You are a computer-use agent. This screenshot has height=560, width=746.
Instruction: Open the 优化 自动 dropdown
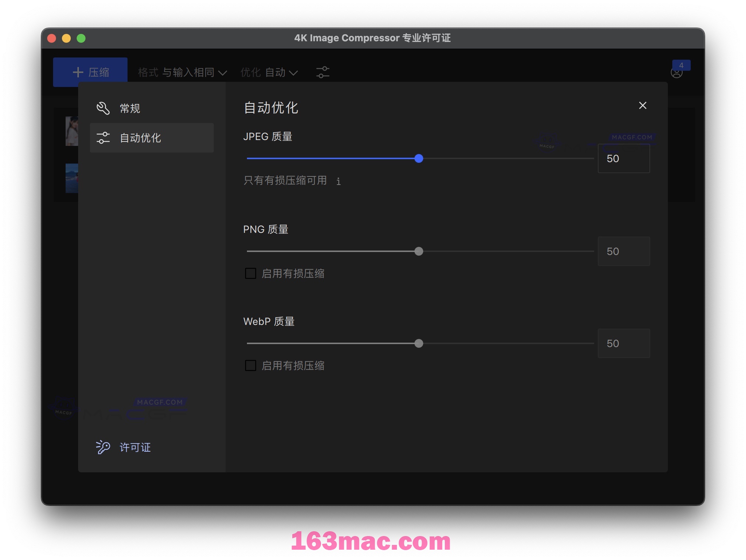269,72
